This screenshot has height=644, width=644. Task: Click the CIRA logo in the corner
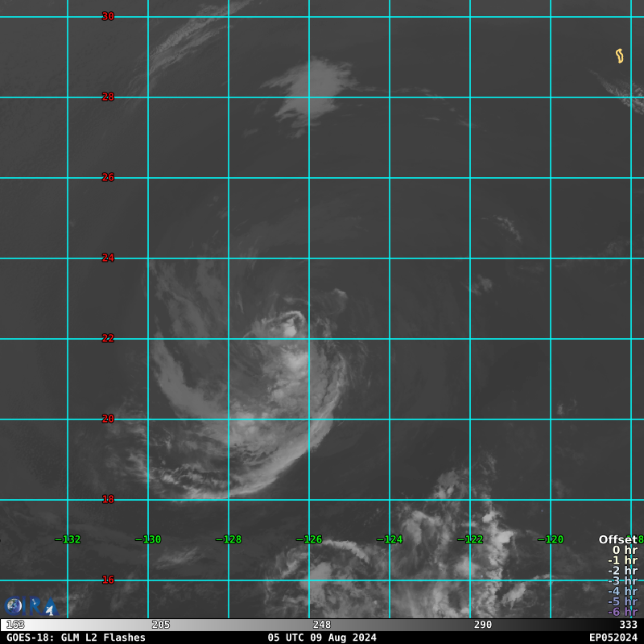tap(31, 607)
